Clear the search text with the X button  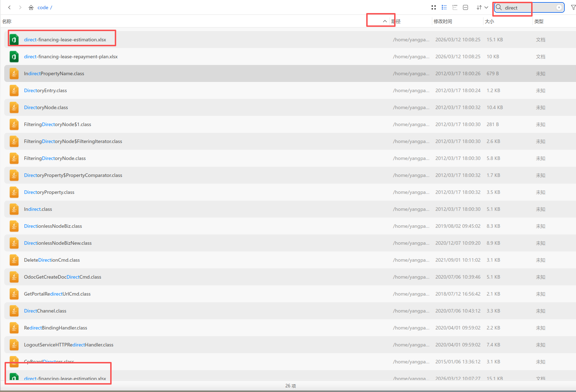[559, 7]
